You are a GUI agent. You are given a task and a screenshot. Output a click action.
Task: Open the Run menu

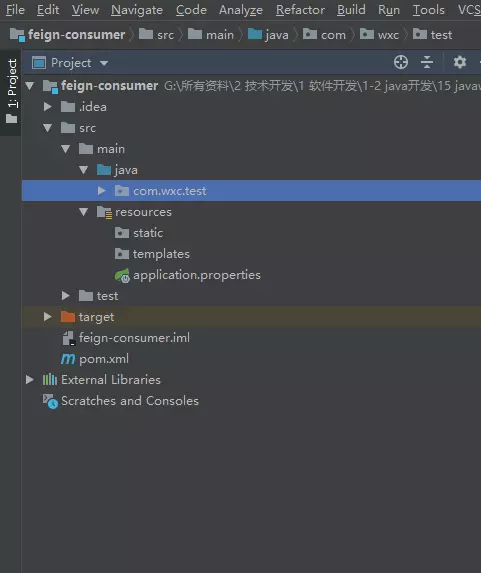click(389, 10)
